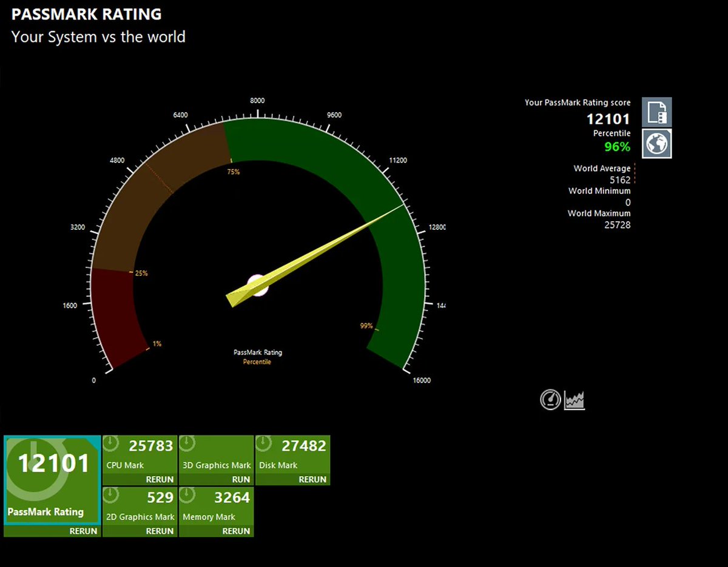The height and width of the screenshot is (567, 728).
Task: Click the orange Percentile label under gauge
Action: pyautogui.click(x=257, y=362)
